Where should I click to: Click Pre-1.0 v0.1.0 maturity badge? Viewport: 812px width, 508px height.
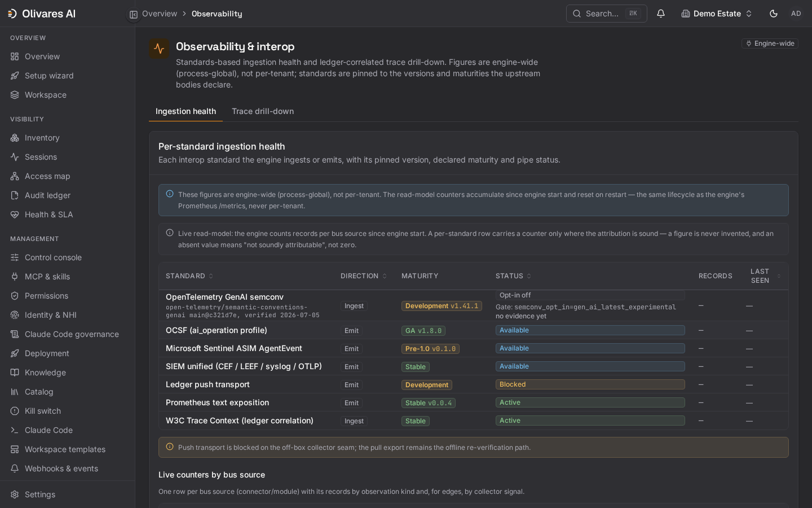click(x=430, y=349)
